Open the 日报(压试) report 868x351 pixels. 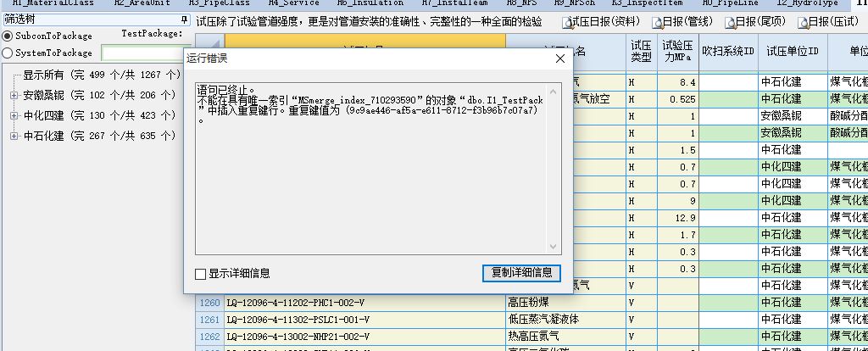tap(828, 22)
